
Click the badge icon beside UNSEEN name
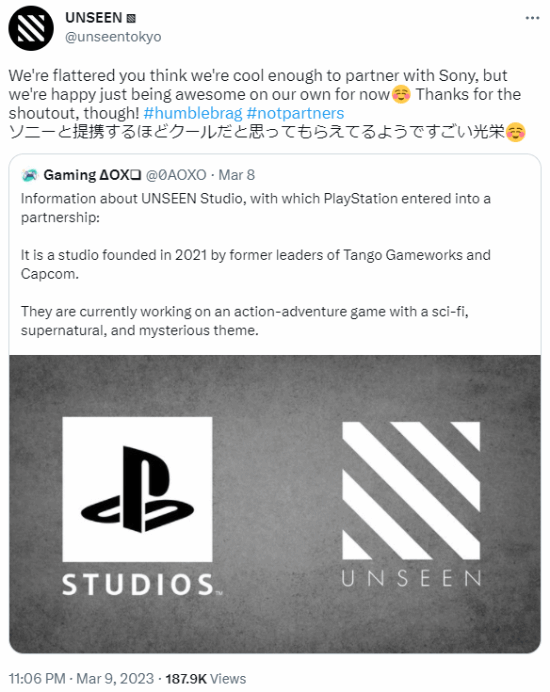pos(131,19)
